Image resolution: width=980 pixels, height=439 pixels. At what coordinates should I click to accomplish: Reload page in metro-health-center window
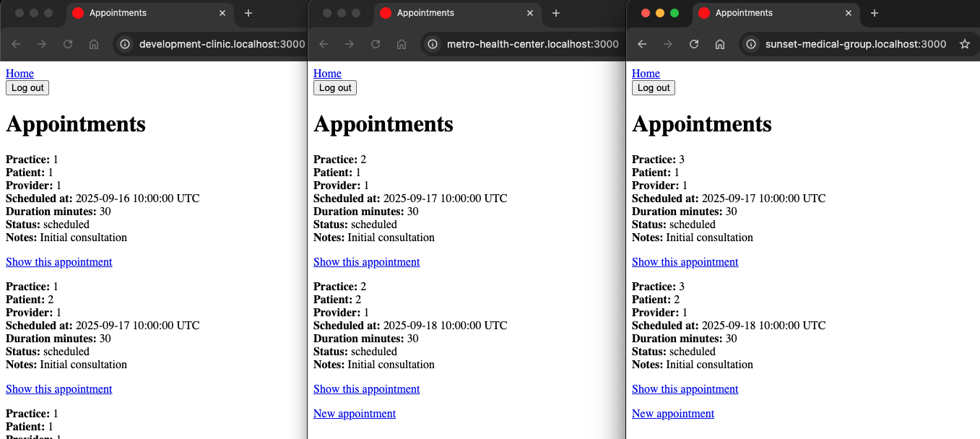point(376,44)
